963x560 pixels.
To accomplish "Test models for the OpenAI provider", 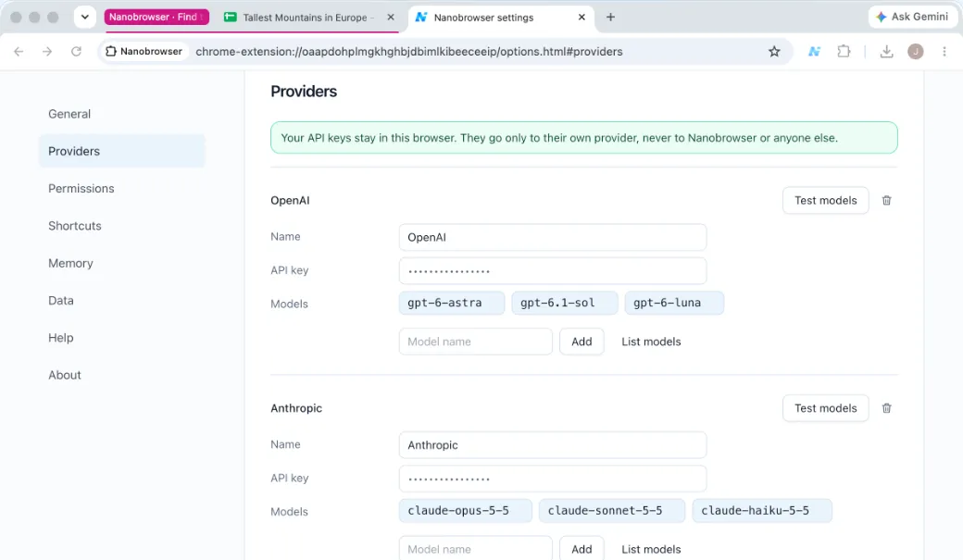I will [x=825, y=200].
